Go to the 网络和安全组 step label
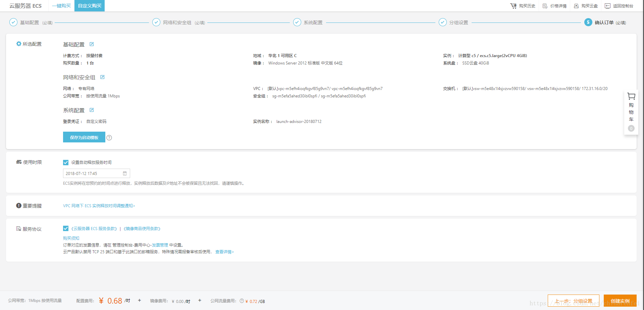This screenshot has height=310, width=644. pyautogui.click(x=177, y=23)
